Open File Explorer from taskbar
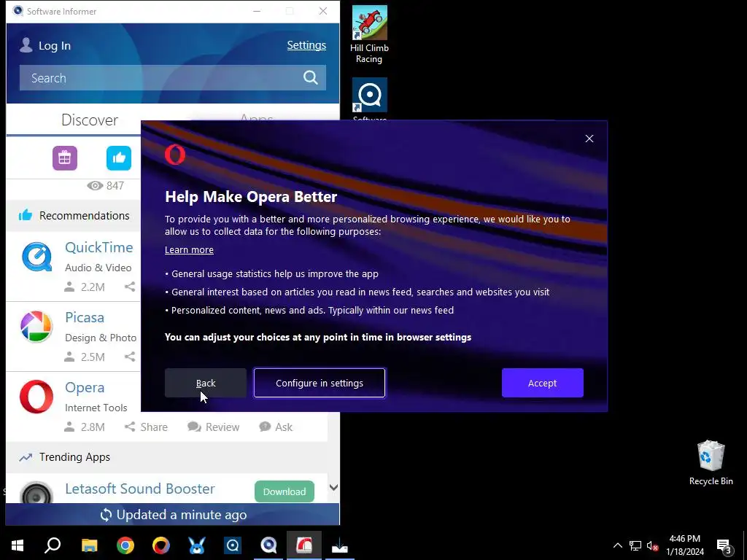Image resolution: width=747 pixels, height=560 pixels. click(x=89, y=545)
